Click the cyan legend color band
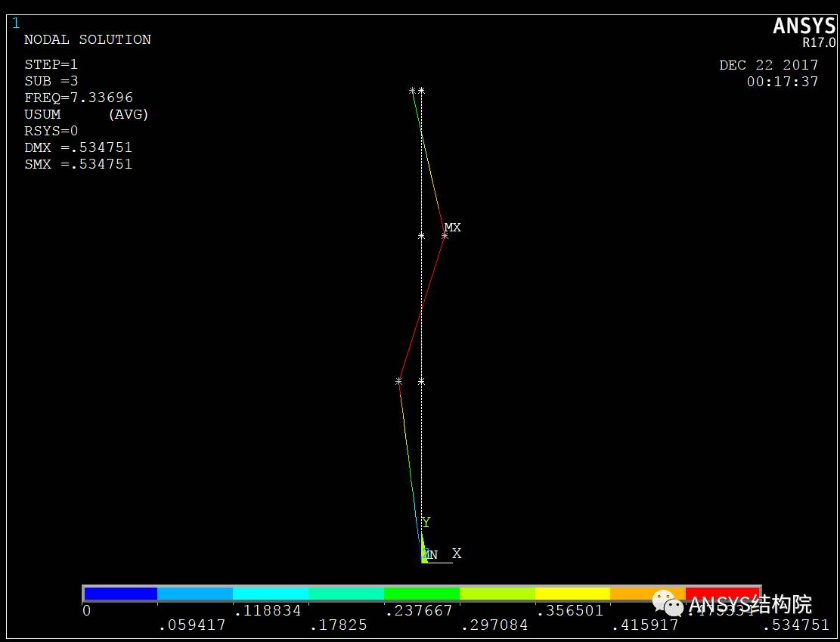 (x=271, y=594)
